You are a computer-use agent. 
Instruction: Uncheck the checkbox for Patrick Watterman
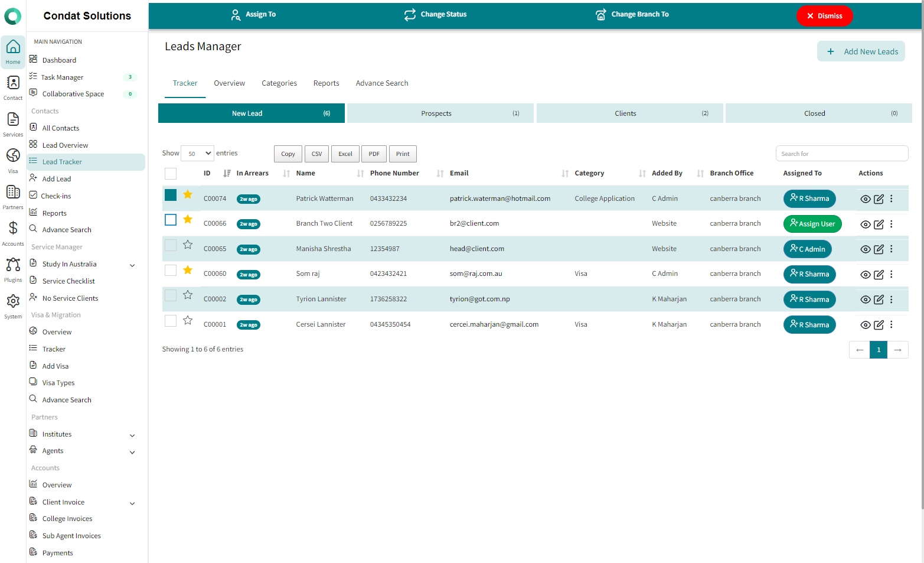[x=171, y=195]
